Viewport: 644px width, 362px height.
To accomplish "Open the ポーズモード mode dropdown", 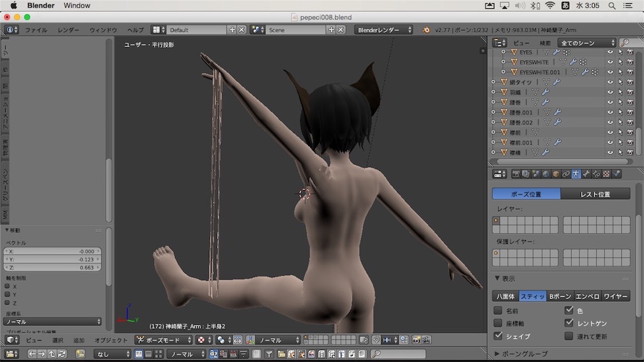I will click(x=164, y=340).
